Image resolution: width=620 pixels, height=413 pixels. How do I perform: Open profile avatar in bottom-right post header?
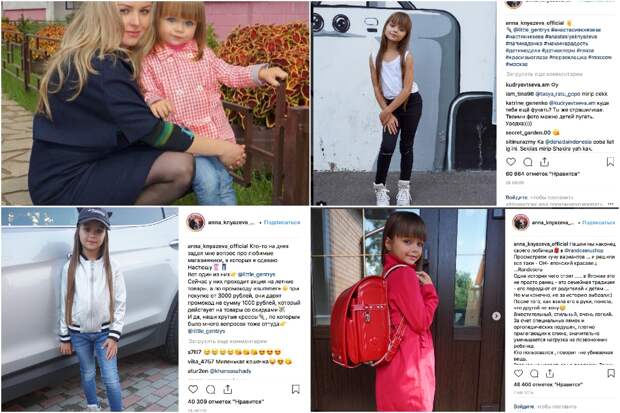point(521,222)
